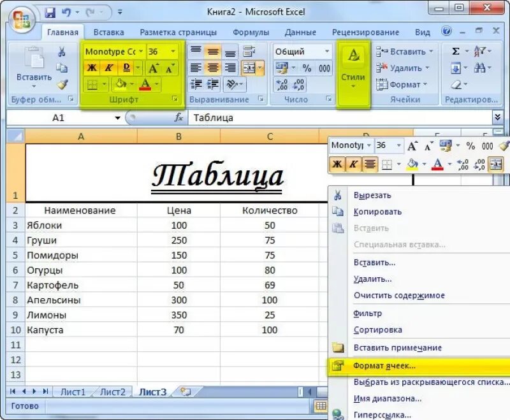Click the Office button logo
Image resolution: width=510 pixels, height=420 pixels.
(x=22, y=18)
